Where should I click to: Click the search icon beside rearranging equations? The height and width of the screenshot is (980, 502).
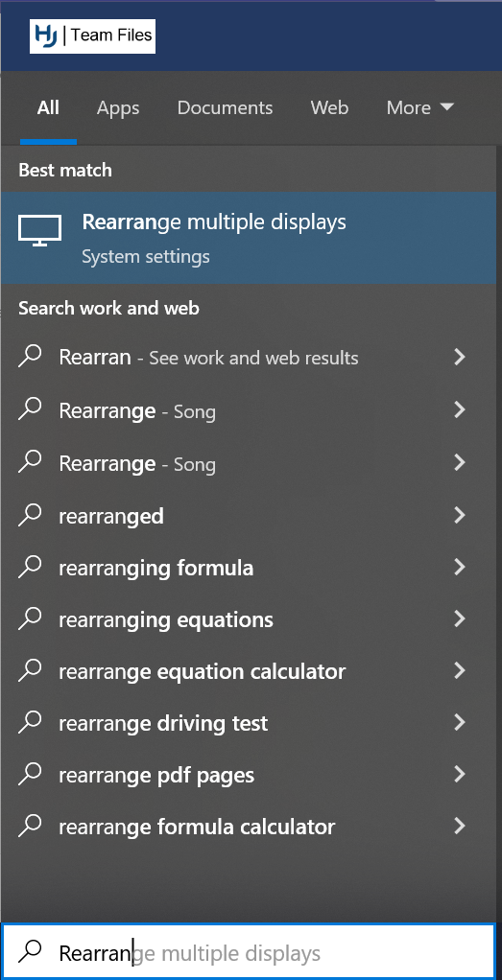point(30,618)
